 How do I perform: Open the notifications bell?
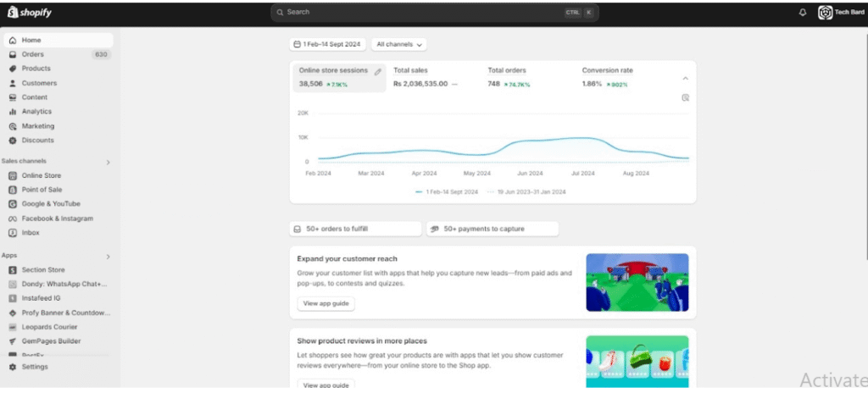pyautogui.click(x=803, y=13)
